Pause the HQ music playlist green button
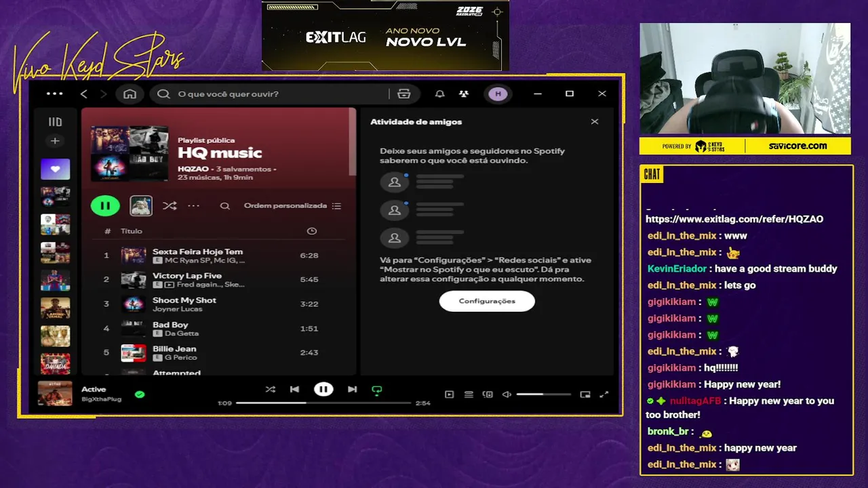868x488 pixels. click(x=105, y=205)
